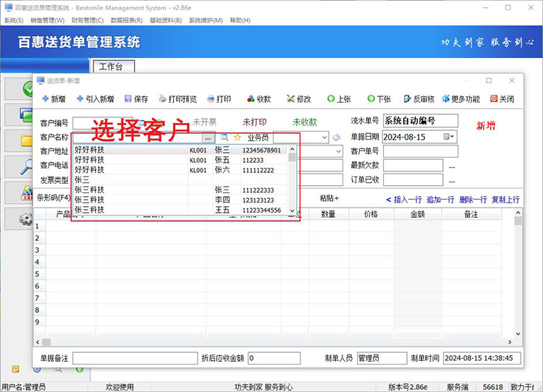Select 张三科技 row with phone 111222333
The width and height of the screenshot is (543, 392).
pos(180,190)
